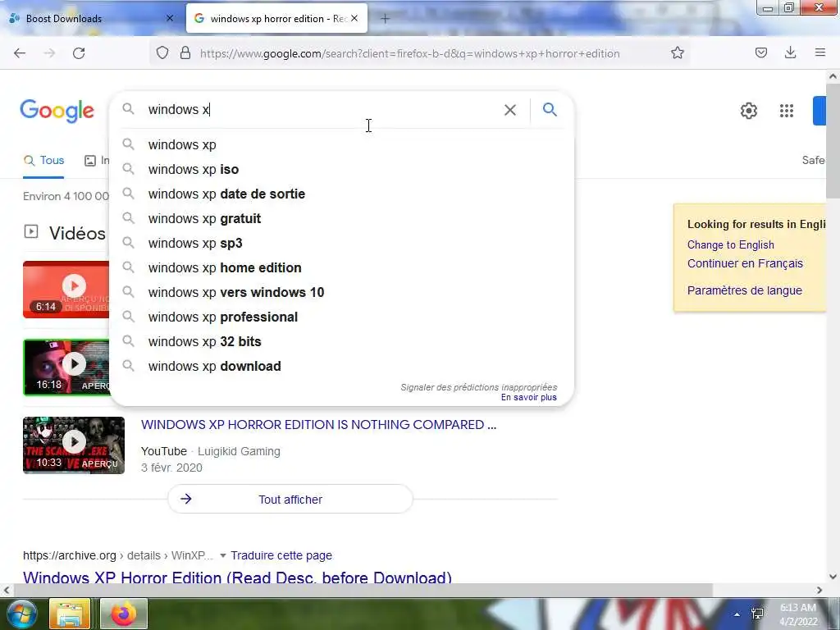
Task: Choose 'windows xp download' suggestion
Action: pyautogui.click(x=343, y=367)
